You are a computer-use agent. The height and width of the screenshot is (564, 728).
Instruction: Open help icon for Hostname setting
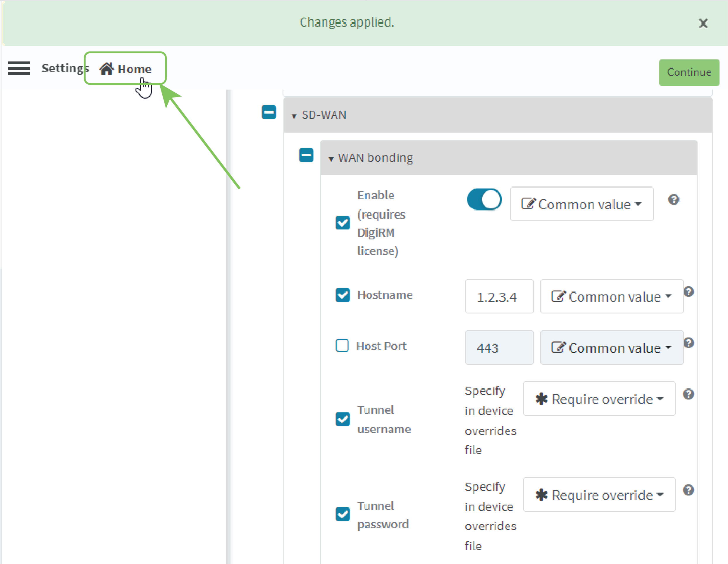689,292
